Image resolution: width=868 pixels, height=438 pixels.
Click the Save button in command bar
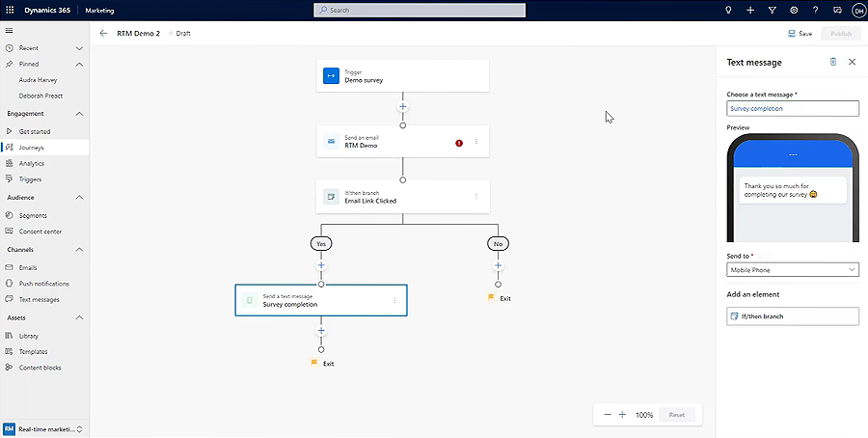click(x=800, y=33)
